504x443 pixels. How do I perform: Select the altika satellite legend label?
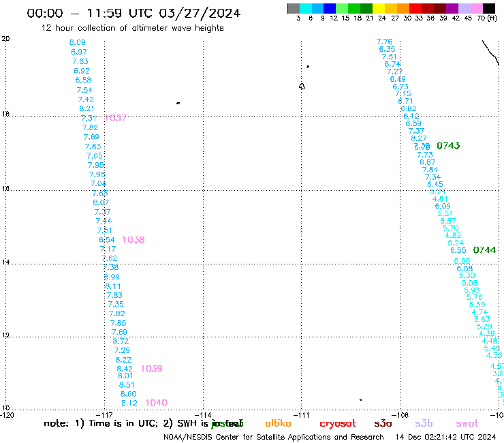(x=278, y=423)
